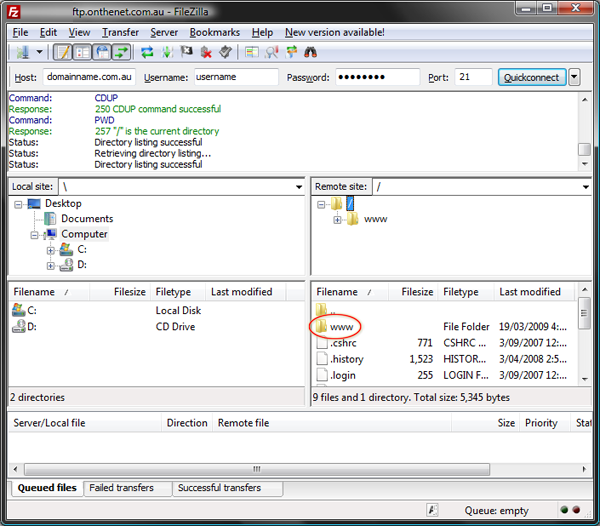Open the Remote site path dropdown
The image size is (600, 526).
(585, 187)
